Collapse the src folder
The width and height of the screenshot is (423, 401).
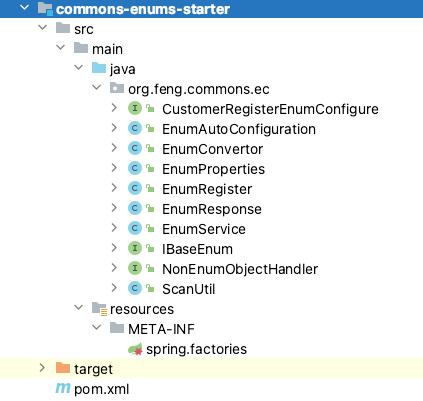click(x=43, y=27)
